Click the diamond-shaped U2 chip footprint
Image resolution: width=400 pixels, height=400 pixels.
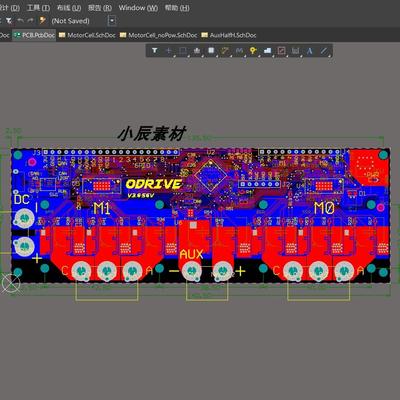pyautogui.click(x=210, y=175)
